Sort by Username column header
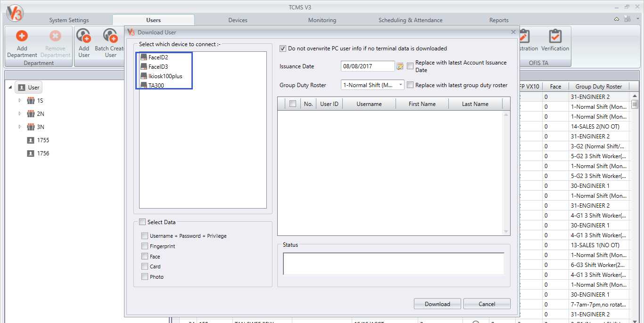Image resolution: width=644 pixels, height=323 pixels. [369, 104]
